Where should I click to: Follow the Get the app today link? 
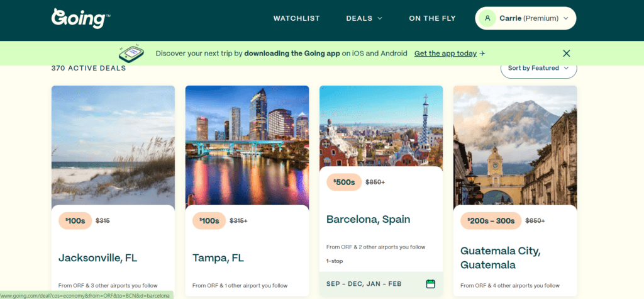click(446, 54)
